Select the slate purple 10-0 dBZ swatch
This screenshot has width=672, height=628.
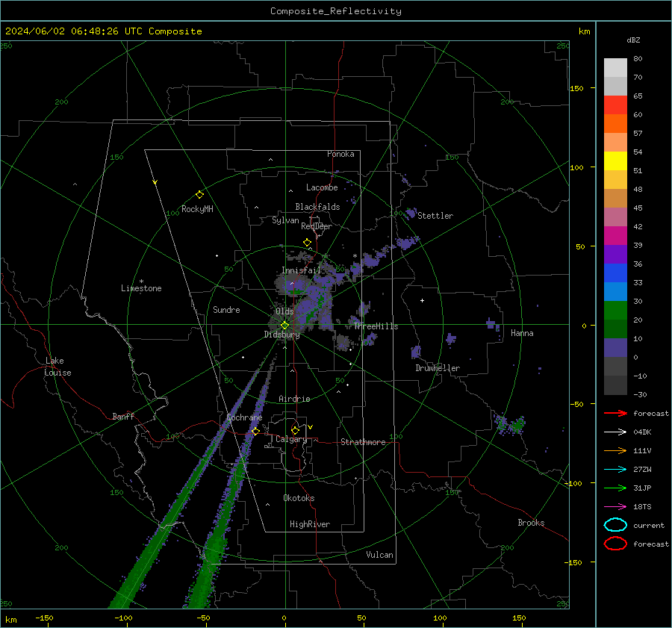click(x=615, y=348)
